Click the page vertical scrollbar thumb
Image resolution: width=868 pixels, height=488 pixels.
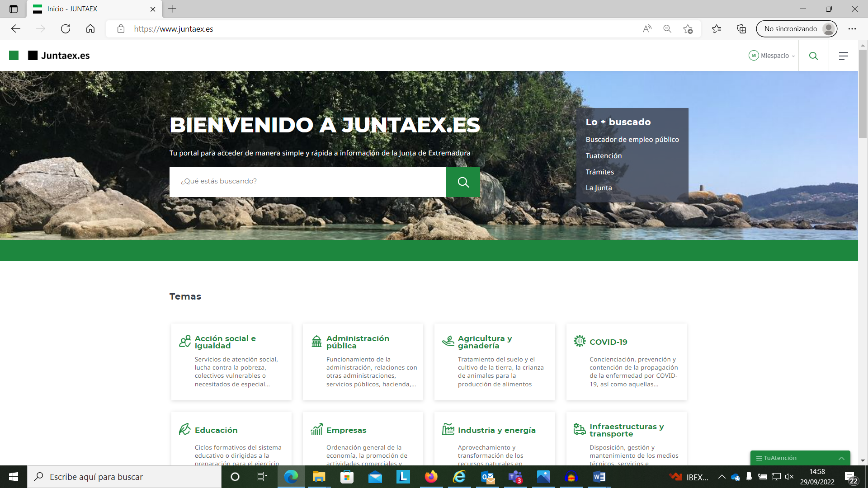click(863, 94)
